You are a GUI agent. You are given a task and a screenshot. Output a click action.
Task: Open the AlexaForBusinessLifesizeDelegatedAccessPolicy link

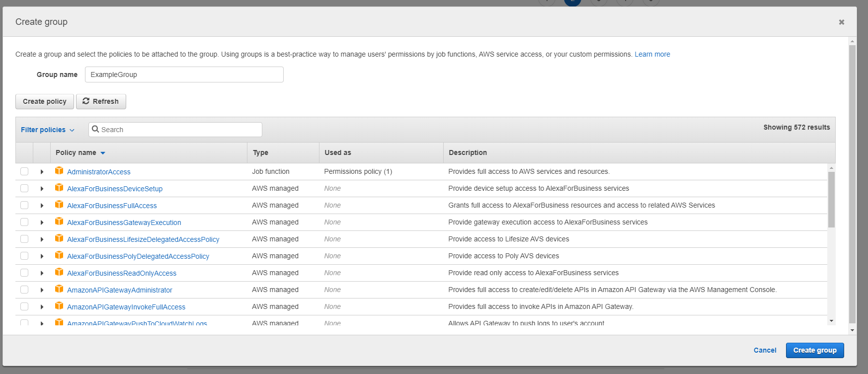point(143,239)
